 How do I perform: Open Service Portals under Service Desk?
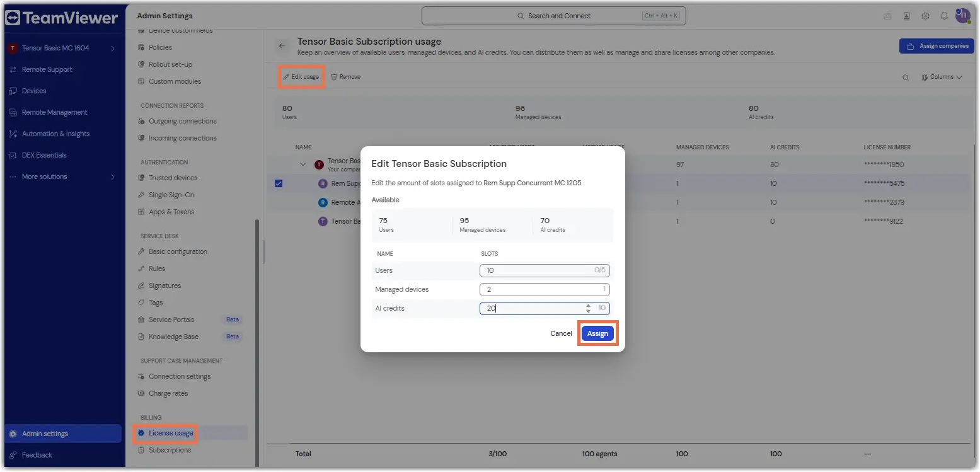point(171,319)
